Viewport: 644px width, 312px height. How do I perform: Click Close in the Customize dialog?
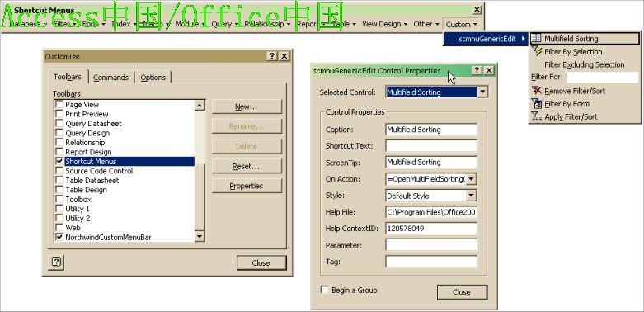point(261,262)
